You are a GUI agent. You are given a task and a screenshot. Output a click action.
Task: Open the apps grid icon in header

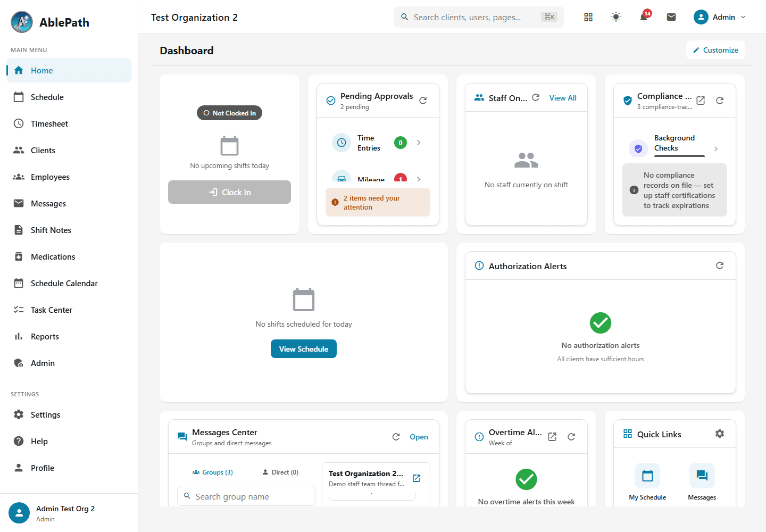click(588, 17)
